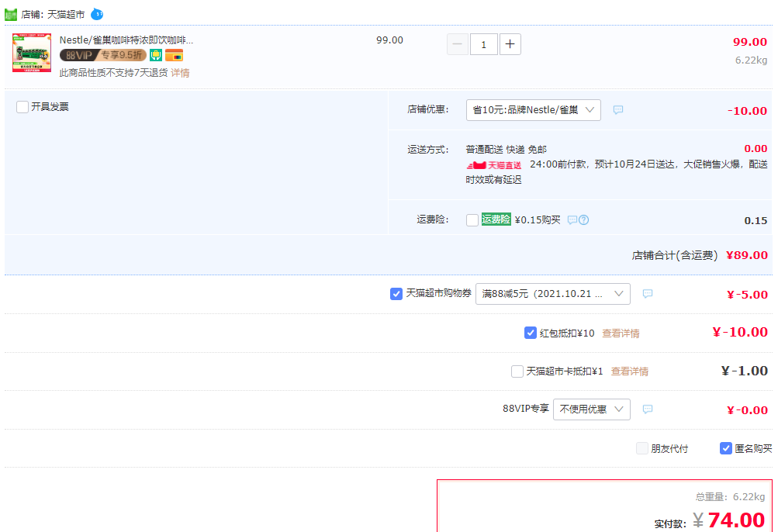Open the 88VIP专享 不使用优惠 dropdown

pos(591,409)
